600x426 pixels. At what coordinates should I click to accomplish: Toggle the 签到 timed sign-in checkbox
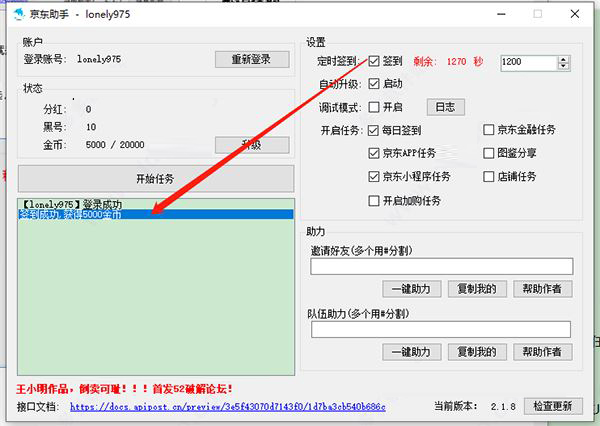coord(374,61)
